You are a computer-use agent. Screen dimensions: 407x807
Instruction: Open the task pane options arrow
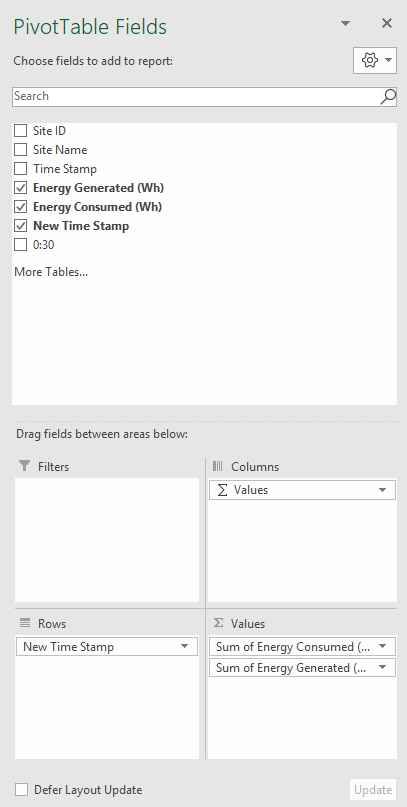346,24
